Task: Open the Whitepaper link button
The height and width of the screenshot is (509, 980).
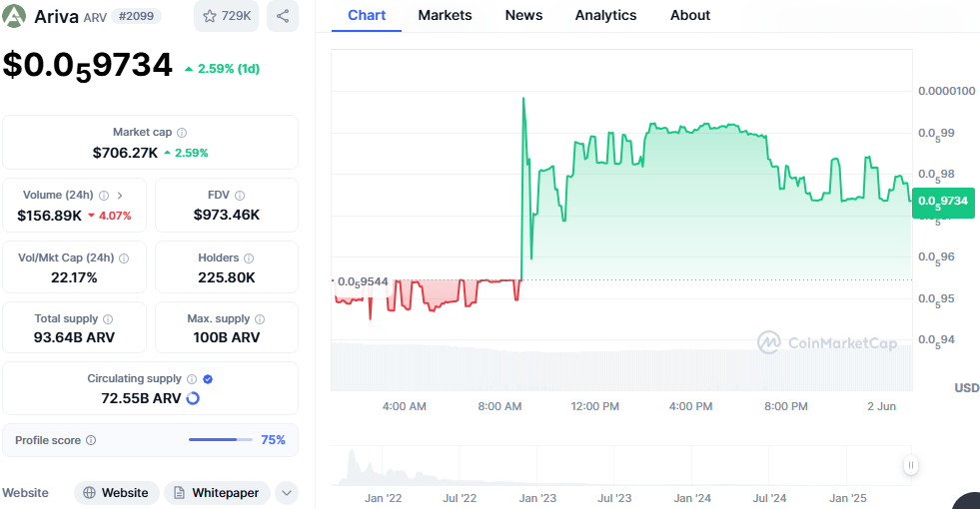Action: click(x=217, y=493)
